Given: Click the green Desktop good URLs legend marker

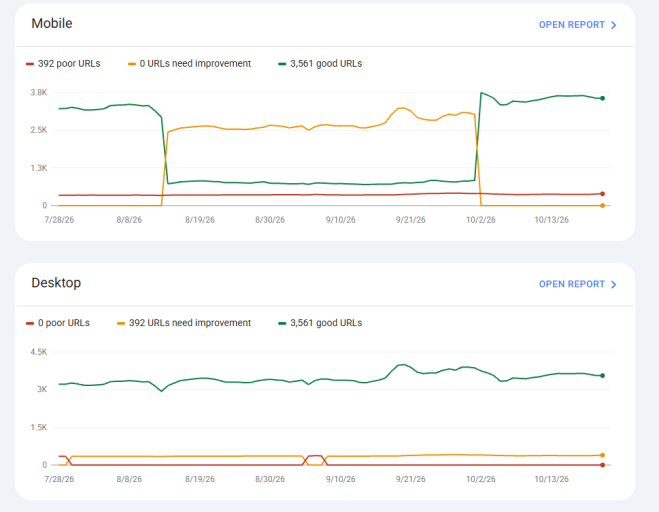Looking at the screenshot, I should coord(282,323).
